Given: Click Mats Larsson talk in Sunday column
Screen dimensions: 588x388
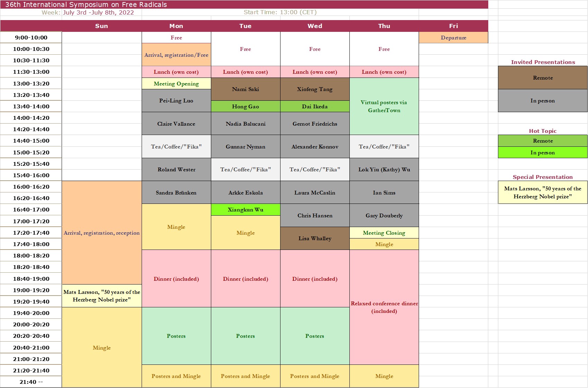Looking at the screenshot, I should click(x=102, y=296).
